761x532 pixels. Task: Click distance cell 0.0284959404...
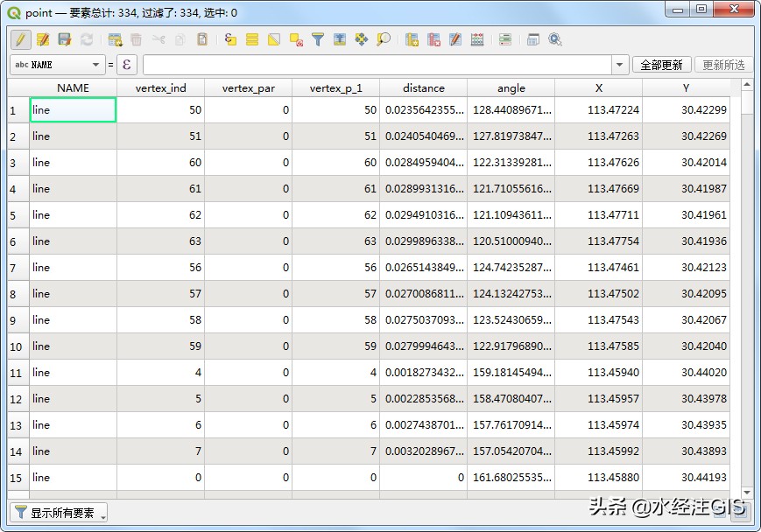423,163
